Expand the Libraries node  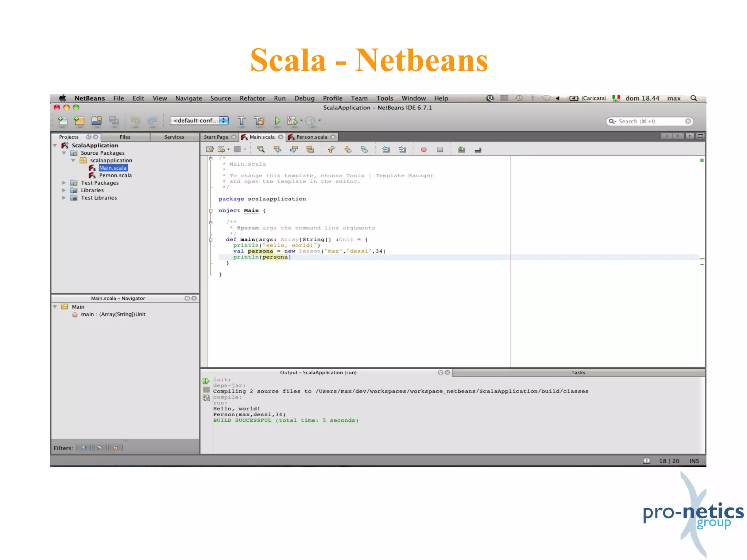(64, 190)
